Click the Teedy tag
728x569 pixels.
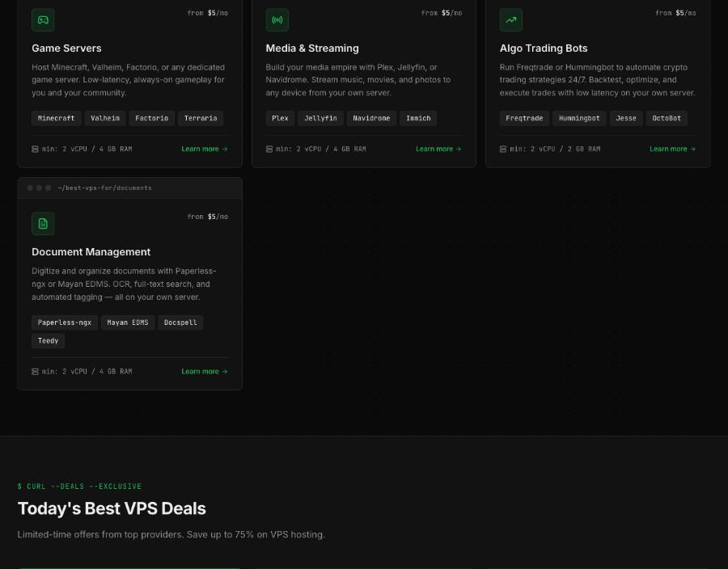tap(49, 341)
